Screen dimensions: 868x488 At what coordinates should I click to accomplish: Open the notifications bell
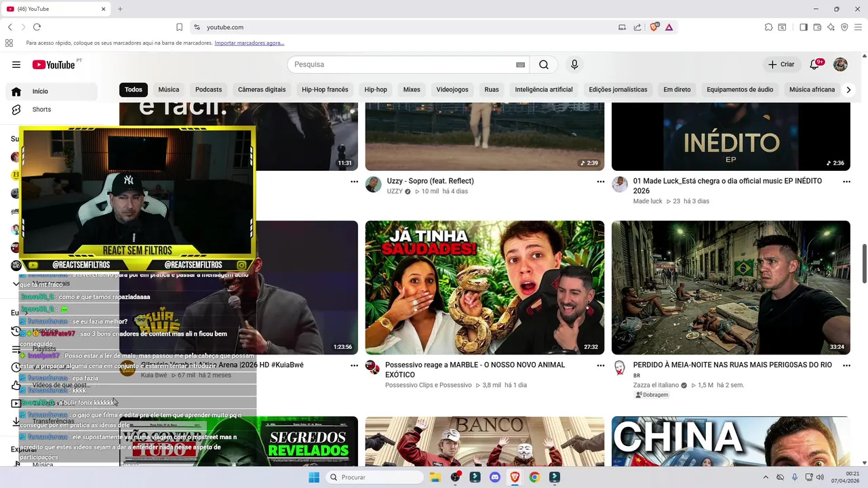pyautogui.click(x=815, y=64)
